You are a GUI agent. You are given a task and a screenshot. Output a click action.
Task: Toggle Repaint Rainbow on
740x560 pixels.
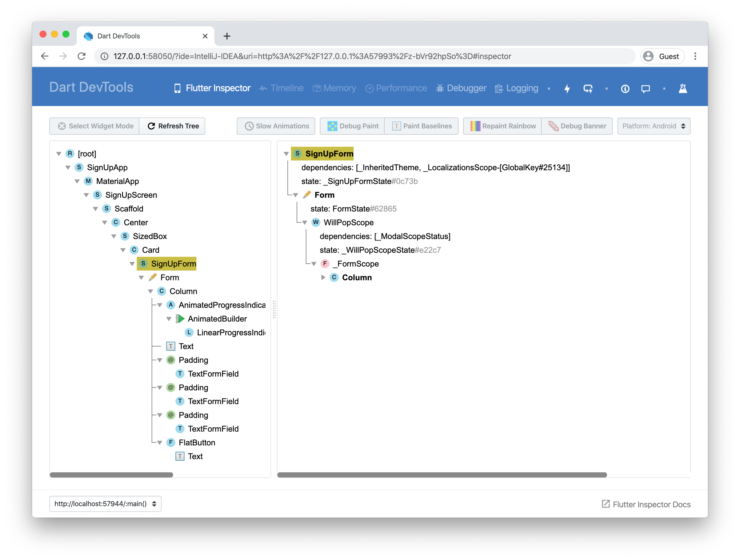pos(503,125)
